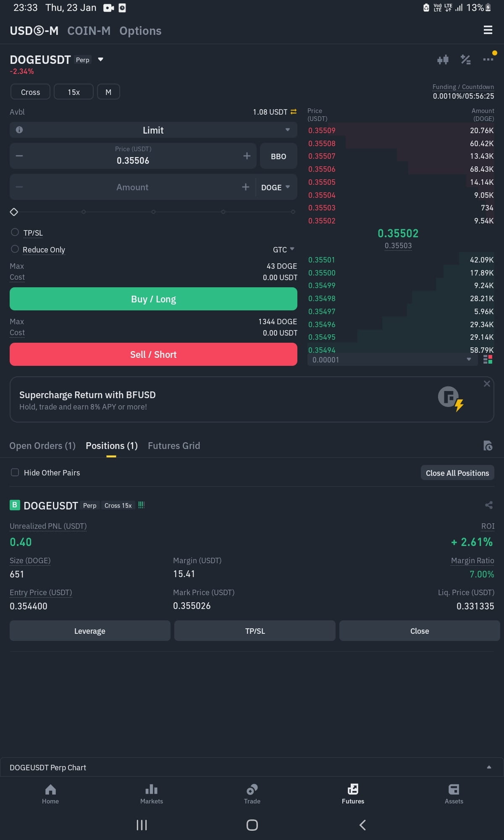The image size is (504, 840).
Task: Tap the USDT transfer arrows icon
Action: (x=294, y=112)
